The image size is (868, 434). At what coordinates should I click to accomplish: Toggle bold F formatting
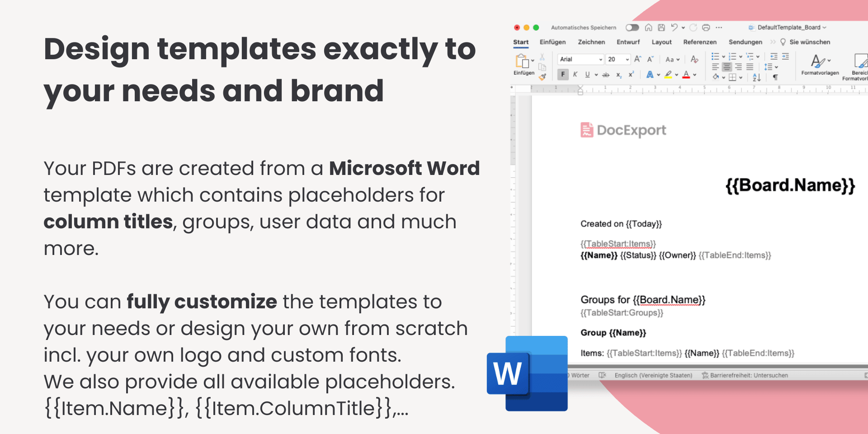[563, 75]
